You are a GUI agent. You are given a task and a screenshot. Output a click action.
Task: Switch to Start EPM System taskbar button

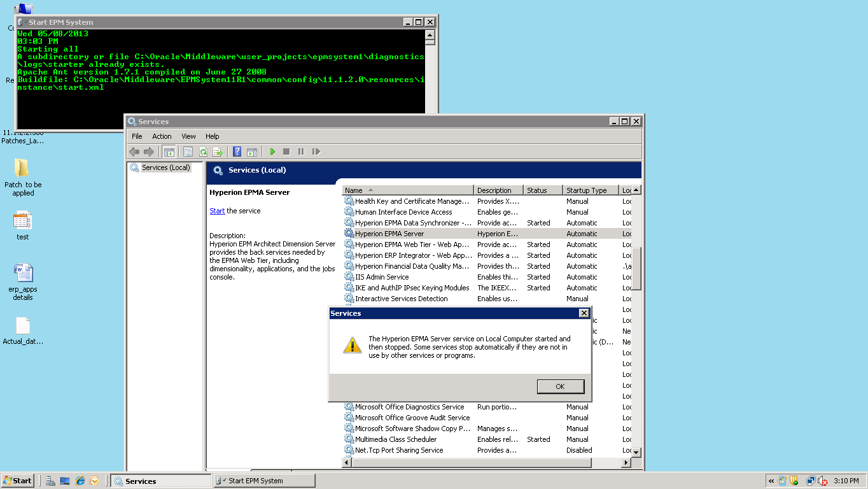[x=264, y=481]
